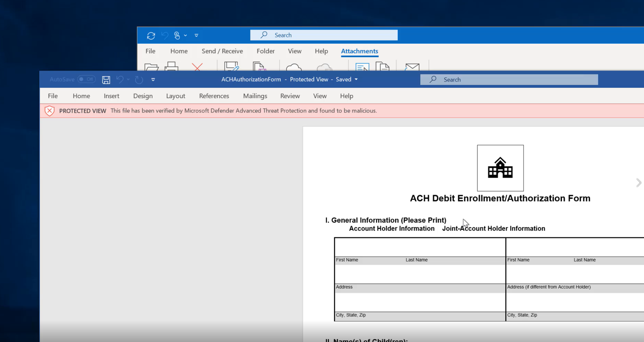644x342 pixels.
Task: Expand the Touch mode dropdown arrow
Action: pos(185,35)
